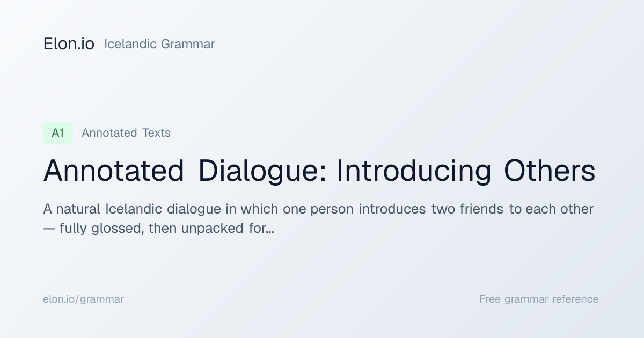
Task: Open the Icelandic Grammar section label
Action: pos(159,44)
